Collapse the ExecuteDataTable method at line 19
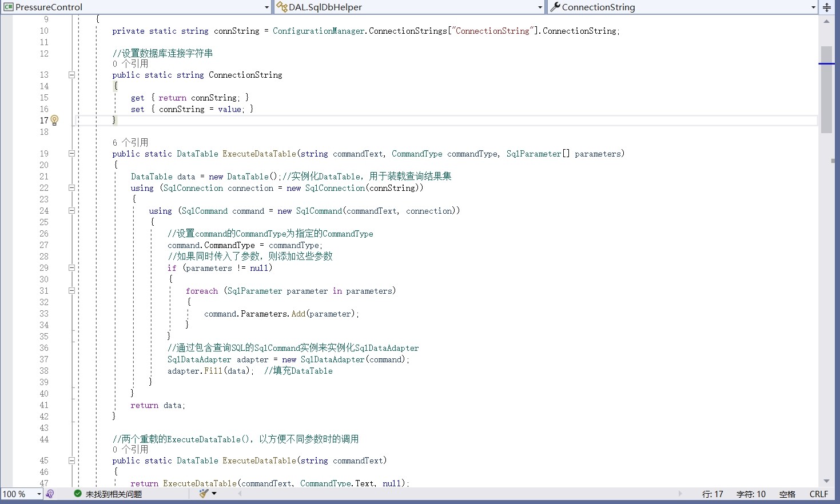 click(71, 154)
